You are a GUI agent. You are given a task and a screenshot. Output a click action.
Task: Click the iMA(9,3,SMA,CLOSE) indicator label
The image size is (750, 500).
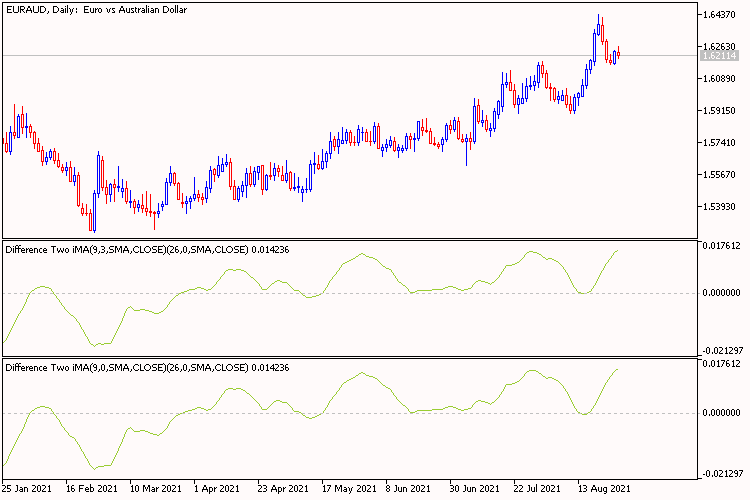point(147,250)
